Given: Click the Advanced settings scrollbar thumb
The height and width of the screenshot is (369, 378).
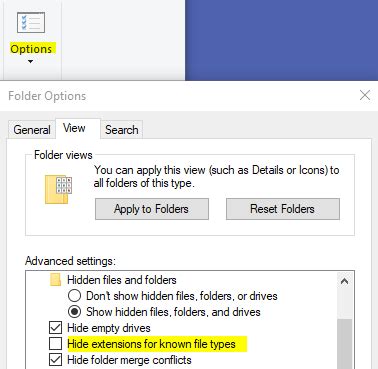Looking at the screenshot, I should [x=345, y=343].
